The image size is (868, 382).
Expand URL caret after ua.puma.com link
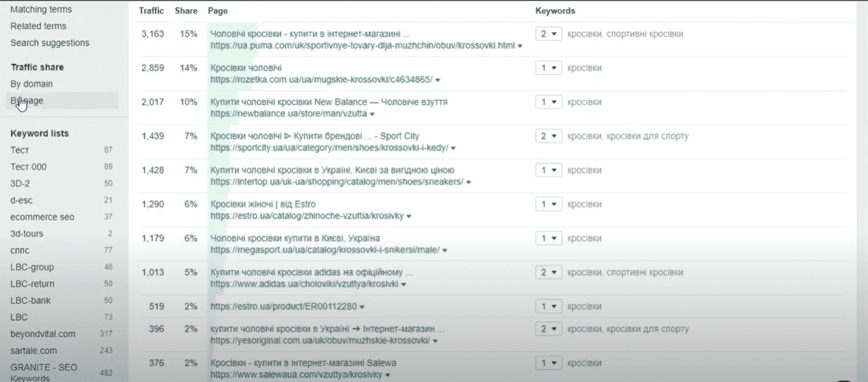click(x=520, y=46)
